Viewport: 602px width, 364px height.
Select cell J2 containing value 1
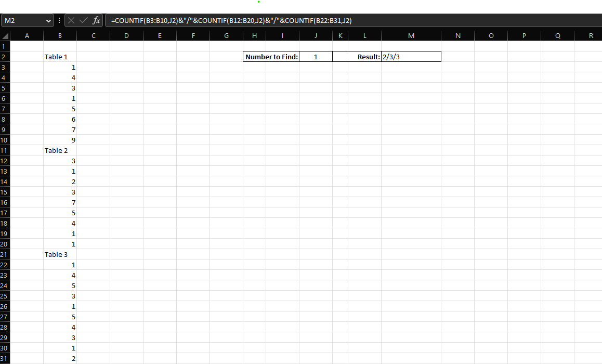point(316,57)
